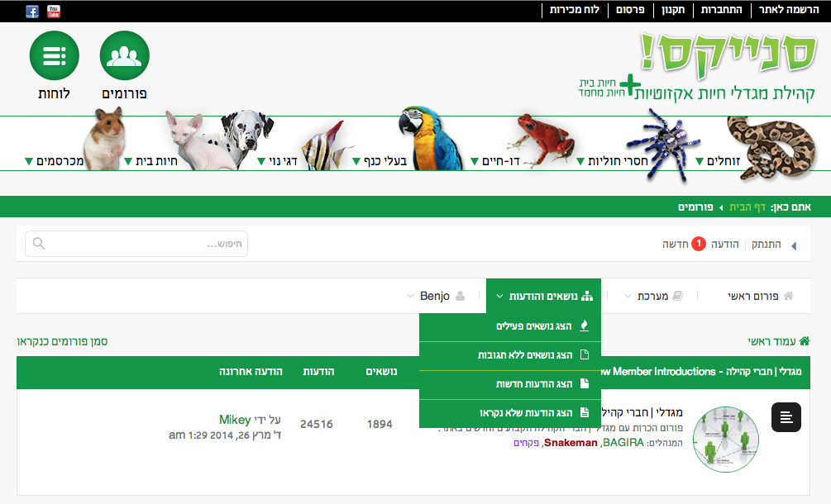This screenshot has width=831, height=504.
Task: Select הצג נושאים פעילים menu entry
Action: click(x=510, y=327)
